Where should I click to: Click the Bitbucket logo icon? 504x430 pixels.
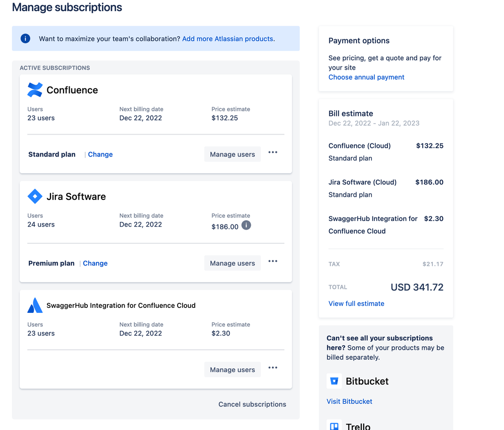334,381
